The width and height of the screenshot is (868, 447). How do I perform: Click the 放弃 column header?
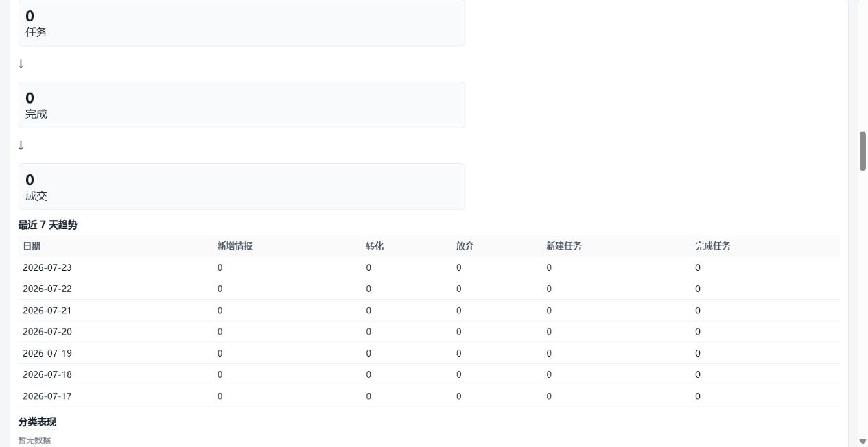[x=465, y=246]
